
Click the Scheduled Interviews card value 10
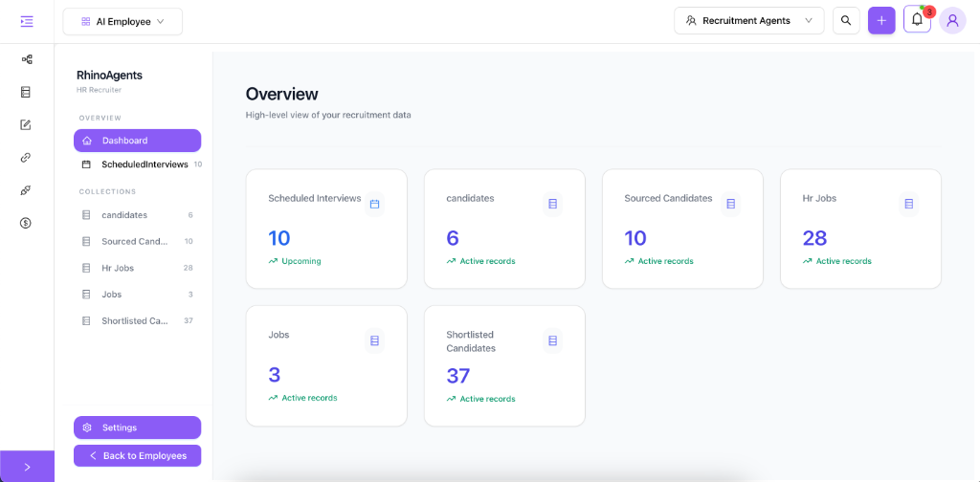(279, 238)
